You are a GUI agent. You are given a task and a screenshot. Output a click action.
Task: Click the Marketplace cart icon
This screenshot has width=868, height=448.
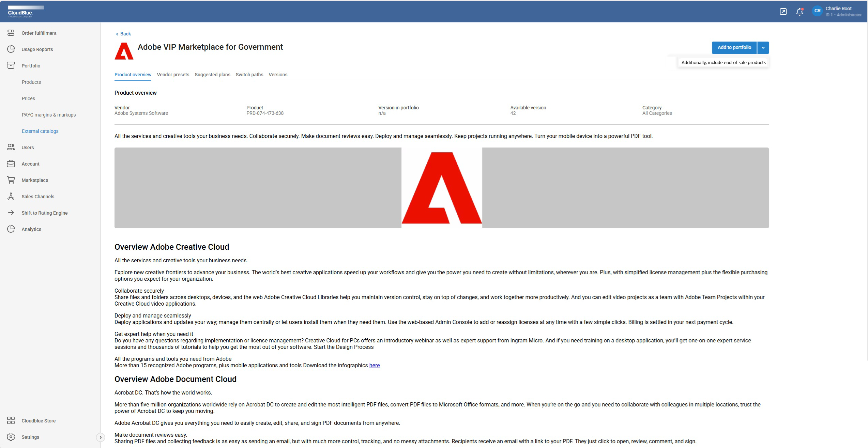(x=11, y=180)
